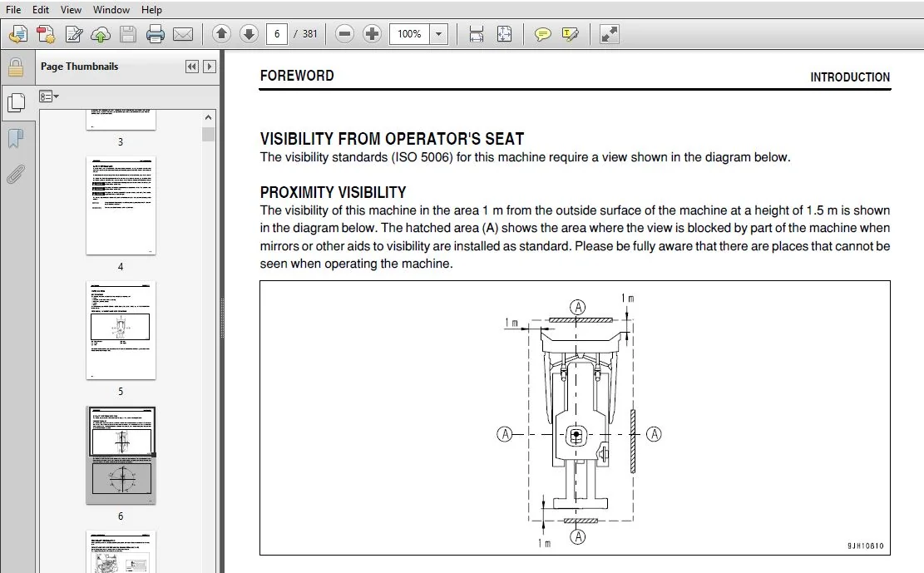Click the fit width scrolling icon
The width and height of the screenshot is (924, 573).
477,33
